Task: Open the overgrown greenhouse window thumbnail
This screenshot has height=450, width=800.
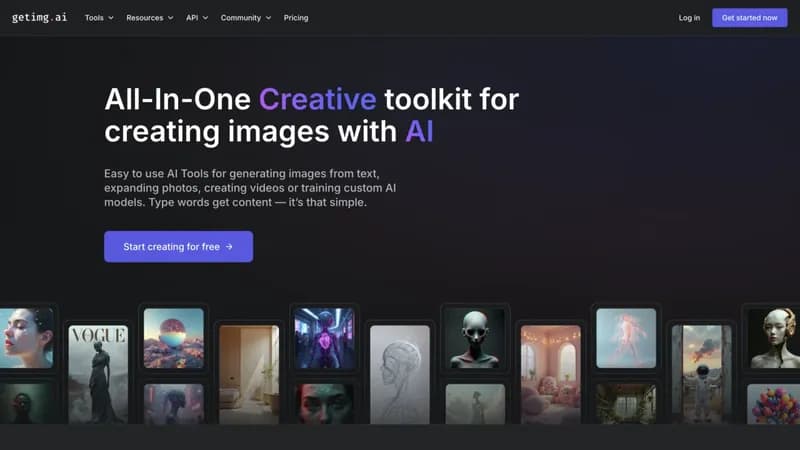Action: pyautogui.click(x=626, y=404)
